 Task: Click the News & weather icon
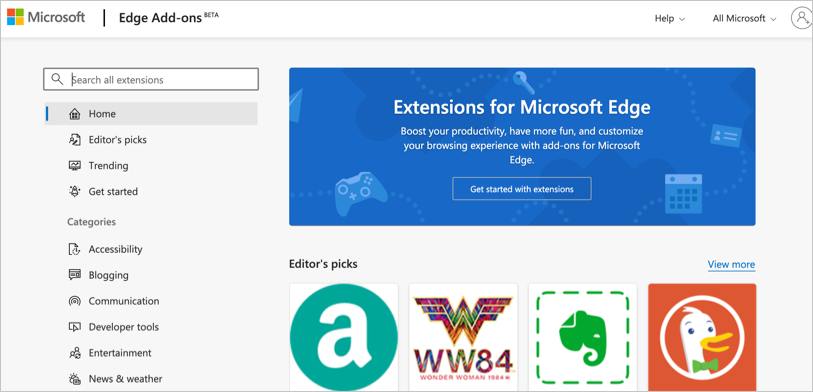click(75, 379)
